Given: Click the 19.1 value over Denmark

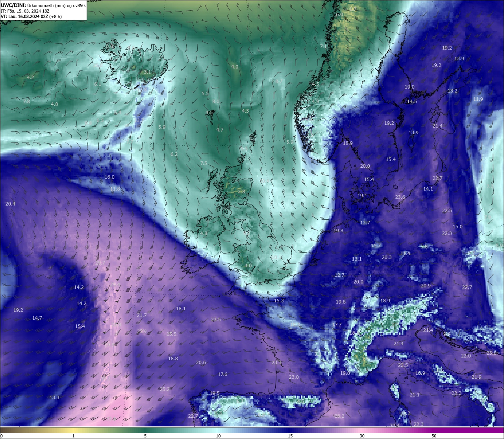Looking at the screenshot, I should point(362,196).
